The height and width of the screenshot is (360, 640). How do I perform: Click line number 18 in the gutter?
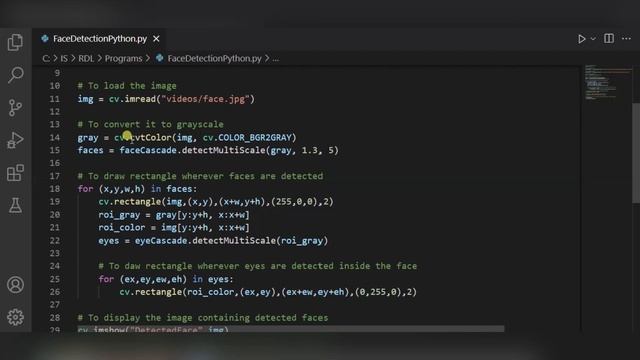pos(55,189)
